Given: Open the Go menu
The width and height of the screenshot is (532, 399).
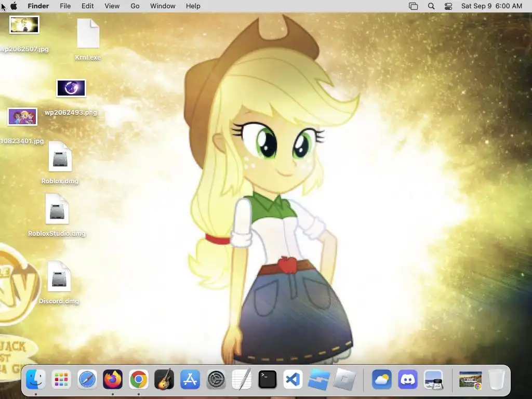Looking at the screenshot, I should pyautogui.click(x=135, y=6).
